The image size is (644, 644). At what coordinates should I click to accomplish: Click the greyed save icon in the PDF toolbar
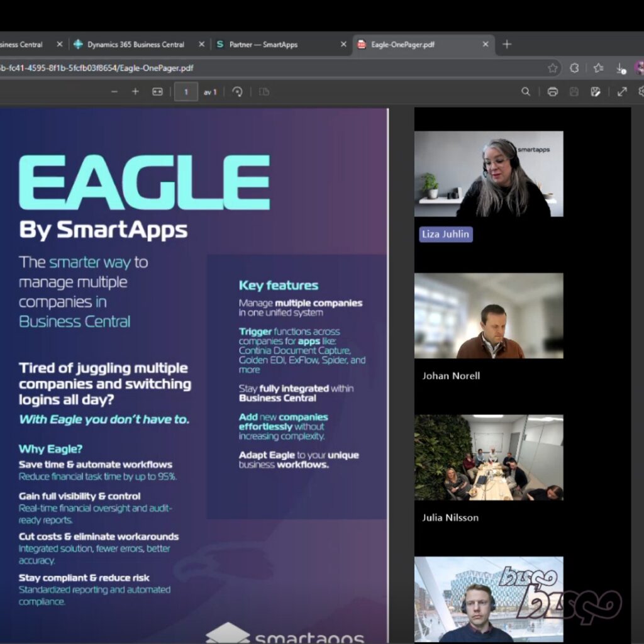click(574, 92)
